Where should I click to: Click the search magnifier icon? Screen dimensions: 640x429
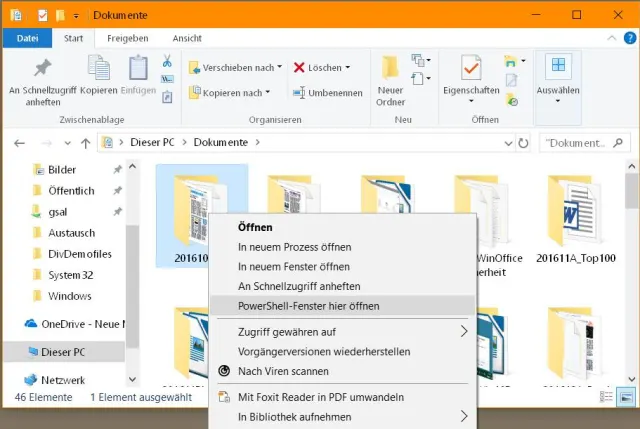[x=618, y=143]
